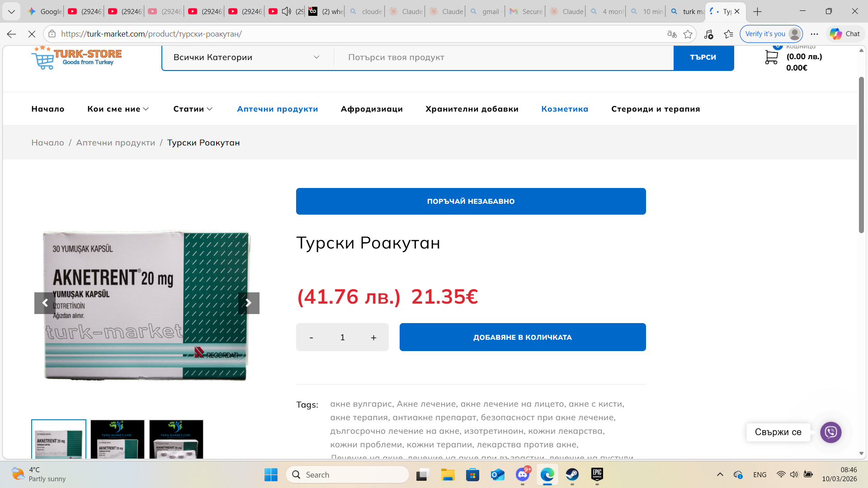Screen dimensions: 868x488
Task: Increase quantity with plus button
Action: (x=373, y=338)
